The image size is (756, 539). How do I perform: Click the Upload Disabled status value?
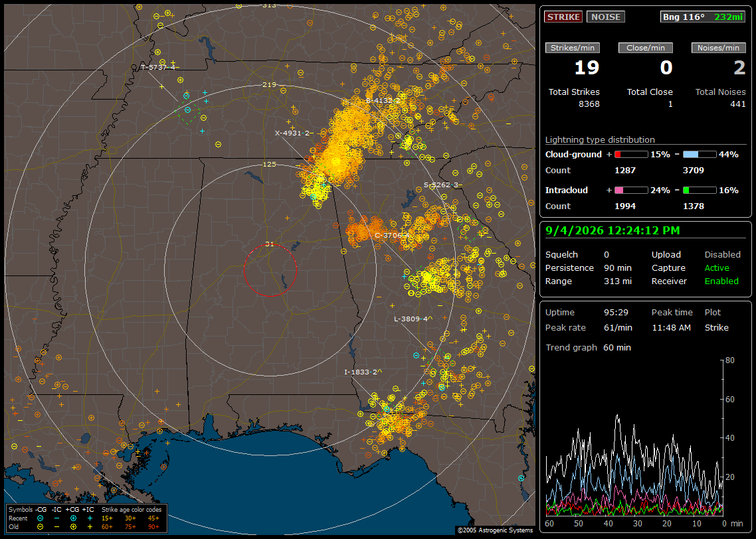(722, 255)
